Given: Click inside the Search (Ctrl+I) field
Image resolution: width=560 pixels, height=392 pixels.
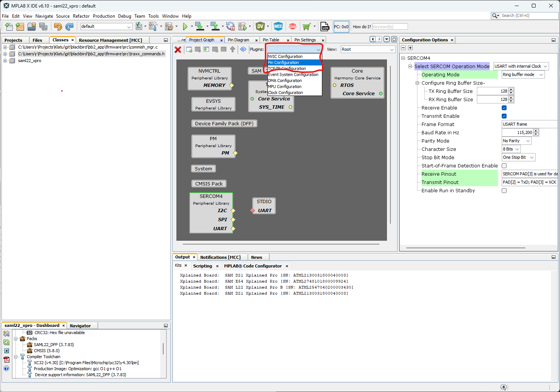Looking at the screenshot, I should click(x=527, y=15).
